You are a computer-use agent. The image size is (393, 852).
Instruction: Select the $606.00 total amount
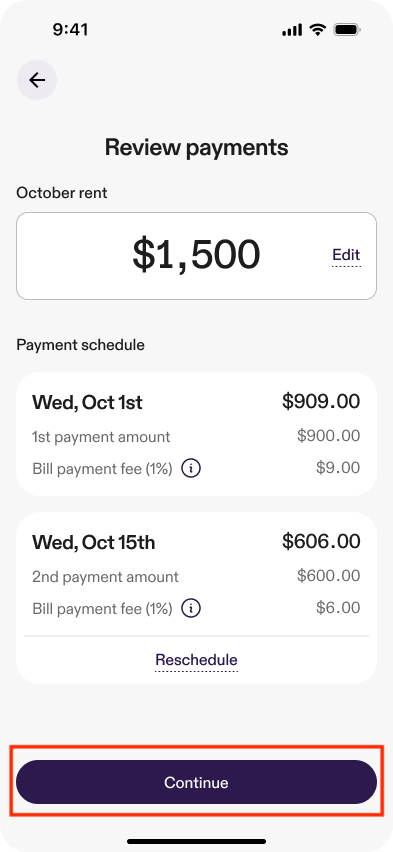pos(321,541)
